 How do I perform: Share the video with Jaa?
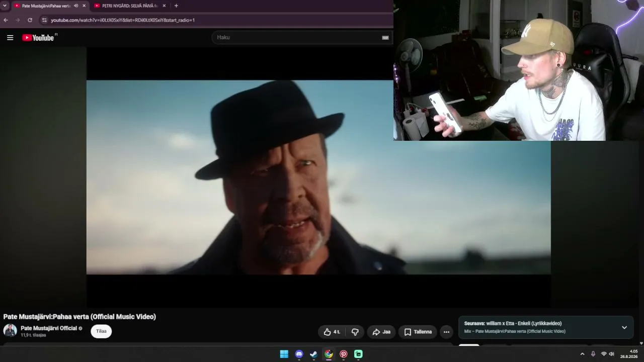coord(381,332)
